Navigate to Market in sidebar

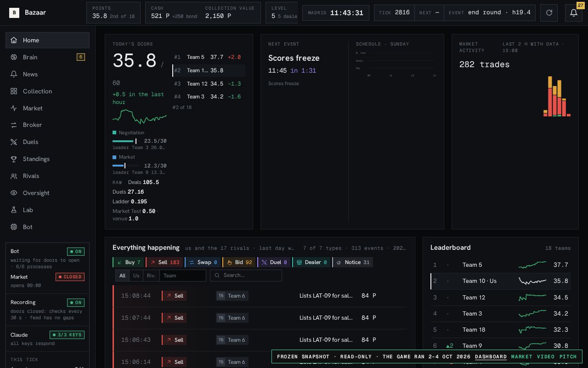[47, 108]
